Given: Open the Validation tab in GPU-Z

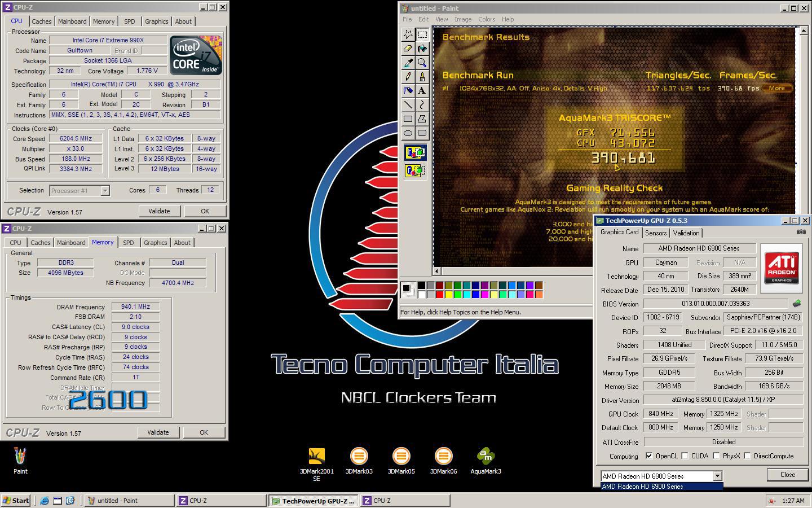Looking at the screenshot, I should coord(686,233).
